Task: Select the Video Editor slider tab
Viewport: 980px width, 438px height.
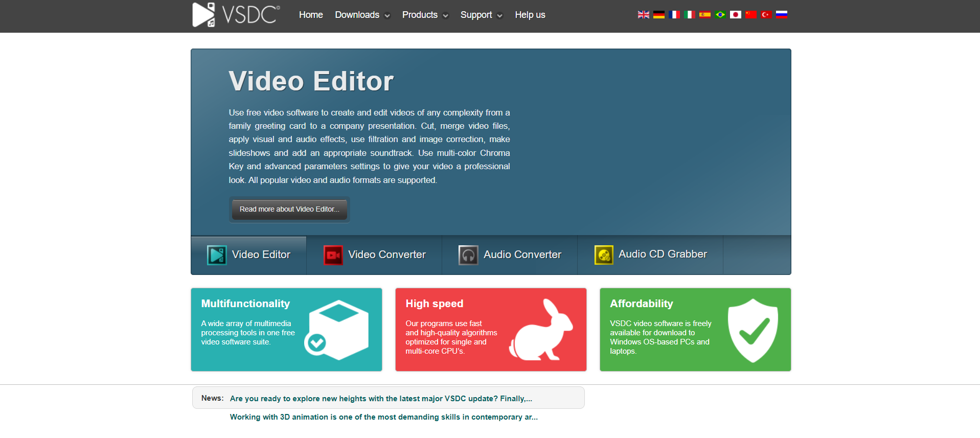Action: pos(249,255)
